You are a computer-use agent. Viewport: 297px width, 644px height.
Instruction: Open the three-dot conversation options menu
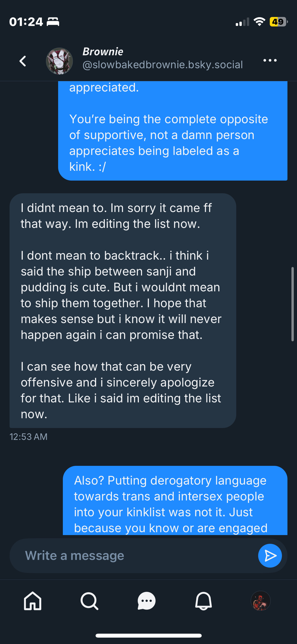click(x=270, y=61)
